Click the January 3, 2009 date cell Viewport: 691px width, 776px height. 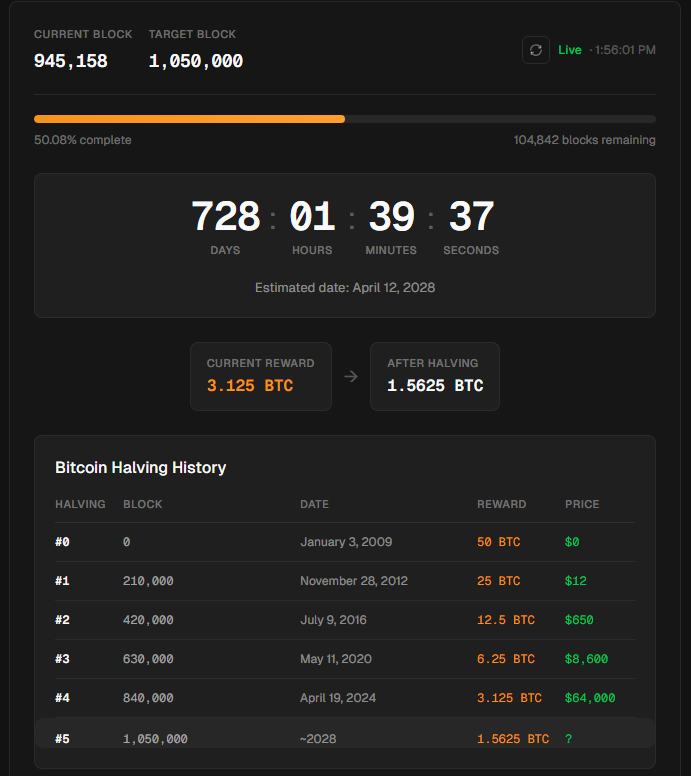coord(346,542)
